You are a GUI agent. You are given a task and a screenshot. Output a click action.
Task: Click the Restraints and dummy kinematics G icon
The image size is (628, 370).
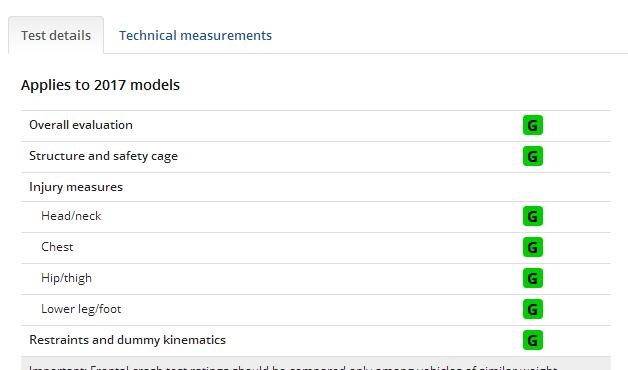tap(533, 340)
